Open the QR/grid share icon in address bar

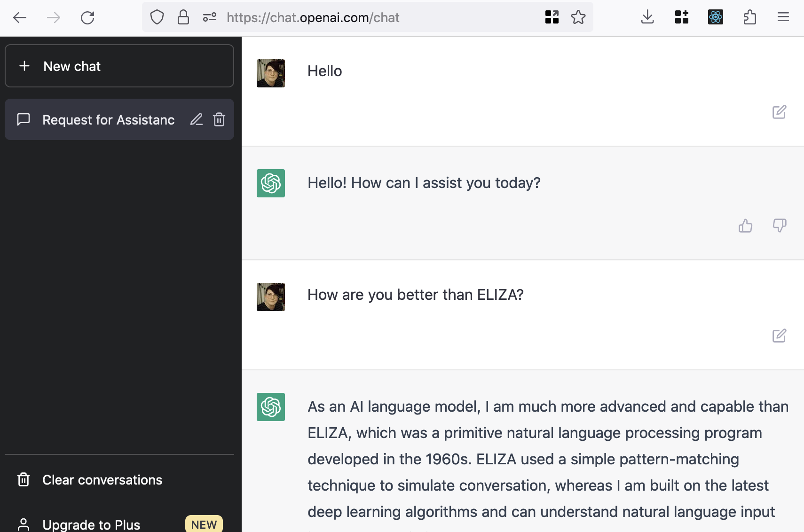(x=552, y=17)
